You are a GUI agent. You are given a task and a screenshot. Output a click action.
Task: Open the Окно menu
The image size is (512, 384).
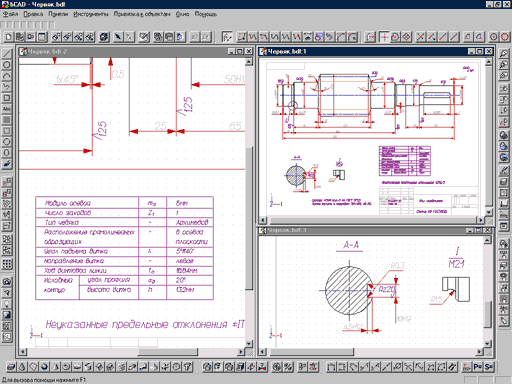pyautogui.click(x=182, y=14)
